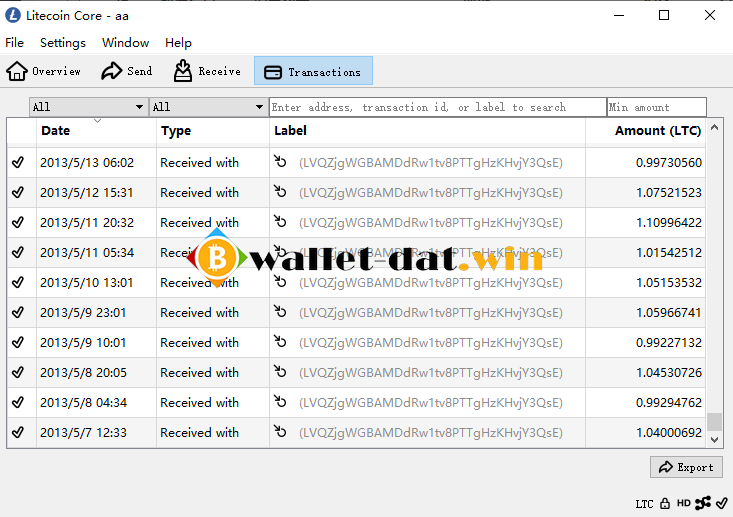Click the confirmed checkmark for 2013/5/9 23:01
Viewport: 733px width, 517px height.
pos(18,312)
